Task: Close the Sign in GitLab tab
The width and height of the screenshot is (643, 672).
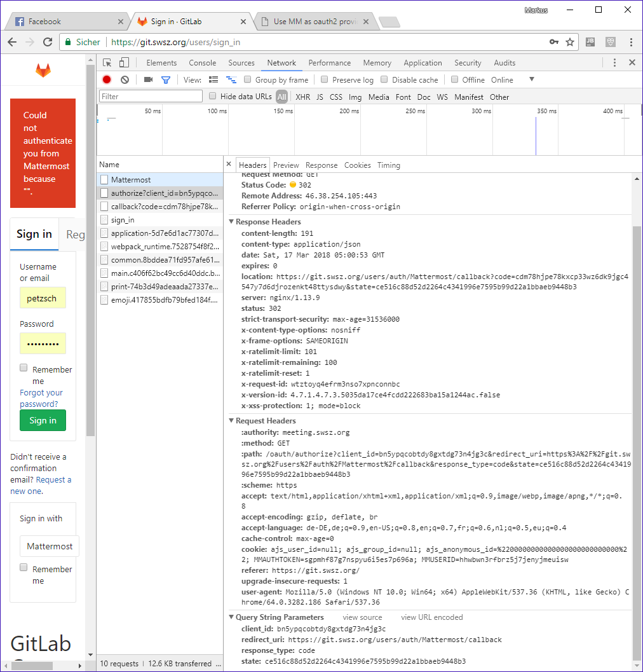Action: click(x=243, y=22)
